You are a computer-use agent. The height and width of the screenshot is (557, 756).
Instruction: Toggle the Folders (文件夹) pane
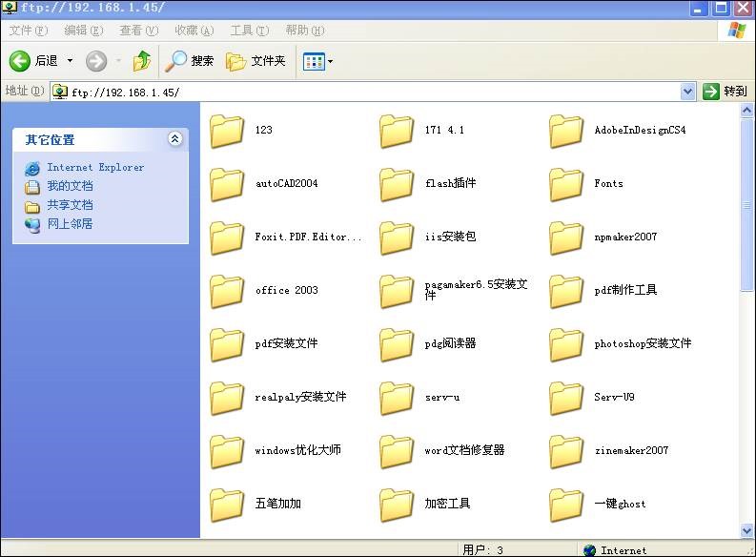click(x=256, y=61)
